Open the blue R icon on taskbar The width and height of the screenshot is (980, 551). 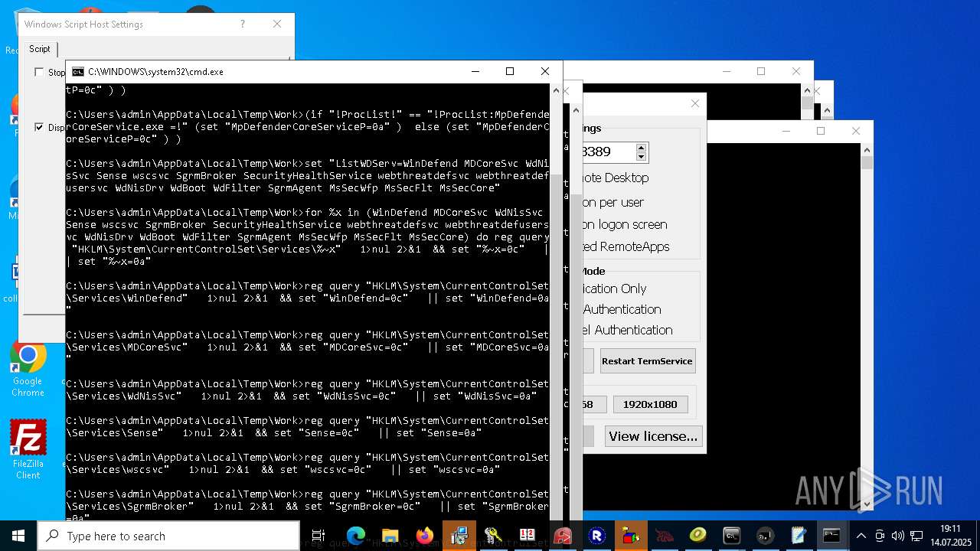point(596,536)
